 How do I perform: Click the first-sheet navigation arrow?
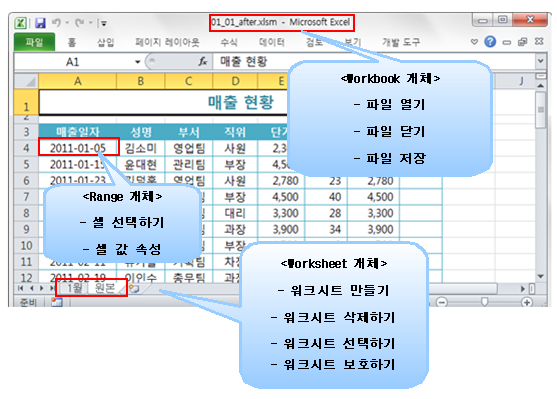tap(20, 288)
